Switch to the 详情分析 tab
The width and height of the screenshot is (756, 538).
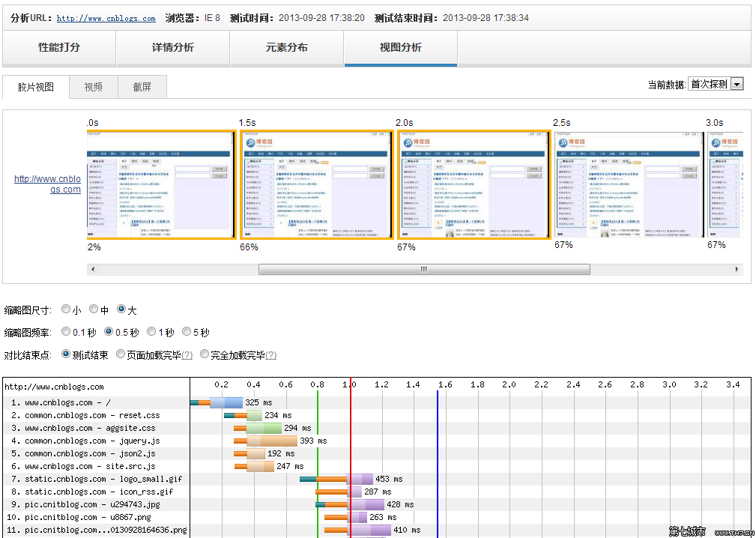tap(173, 48)
